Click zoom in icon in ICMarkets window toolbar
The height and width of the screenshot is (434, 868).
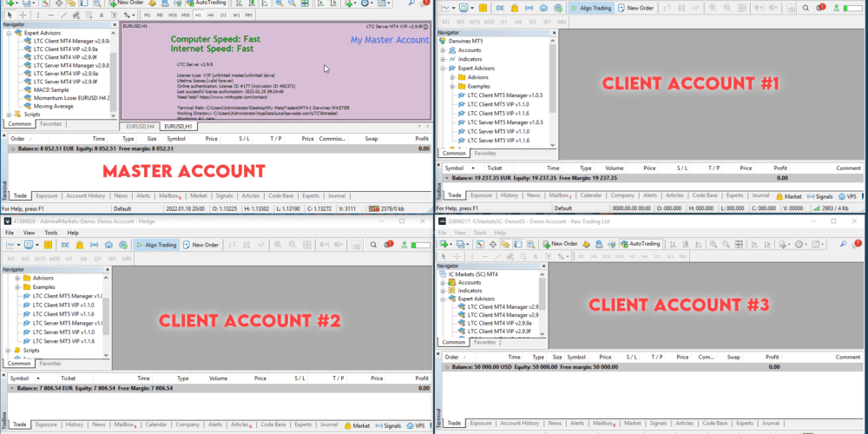(713, 244)
